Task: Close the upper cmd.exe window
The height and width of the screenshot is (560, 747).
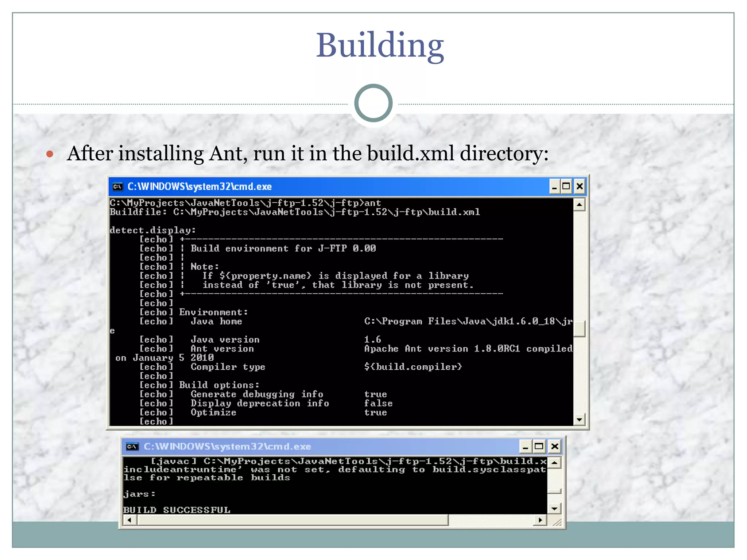Action: pyautogui.click(x=579, y=187)
